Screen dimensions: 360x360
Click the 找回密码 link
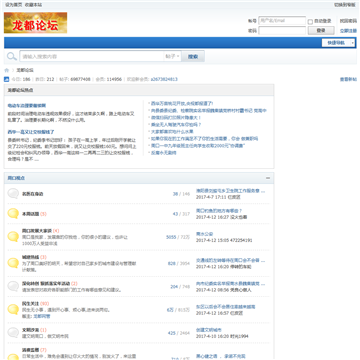[x=348, y=21]
